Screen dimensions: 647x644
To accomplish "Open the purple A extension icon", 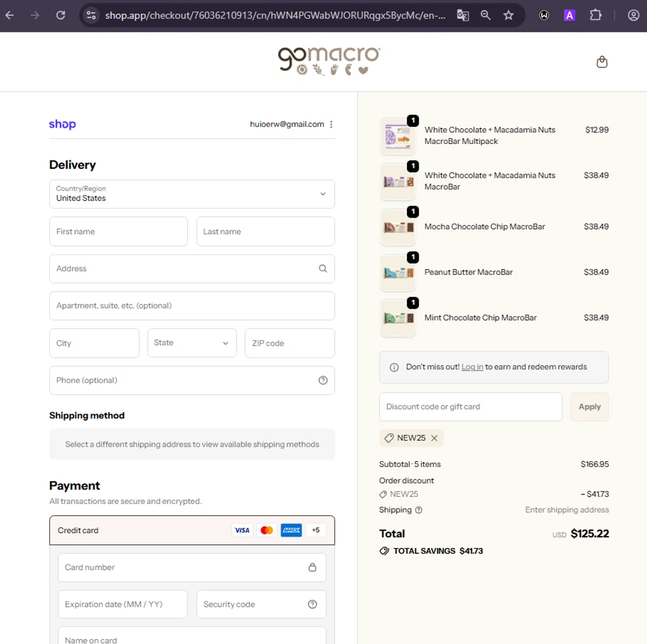I will (x=570, y=16).
